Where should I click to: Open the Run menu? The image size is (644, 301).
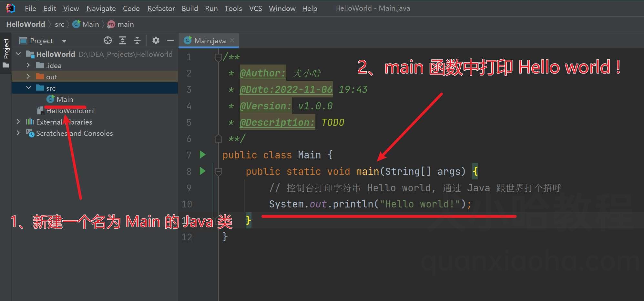pyautogui.click(x=211, y=8)
